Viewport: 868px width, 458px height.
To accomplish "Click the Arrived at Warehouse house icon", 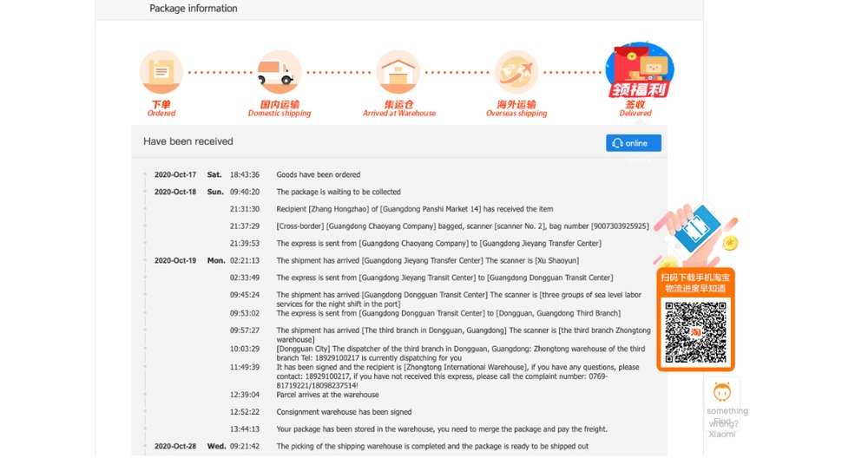I will click(398, 72).
